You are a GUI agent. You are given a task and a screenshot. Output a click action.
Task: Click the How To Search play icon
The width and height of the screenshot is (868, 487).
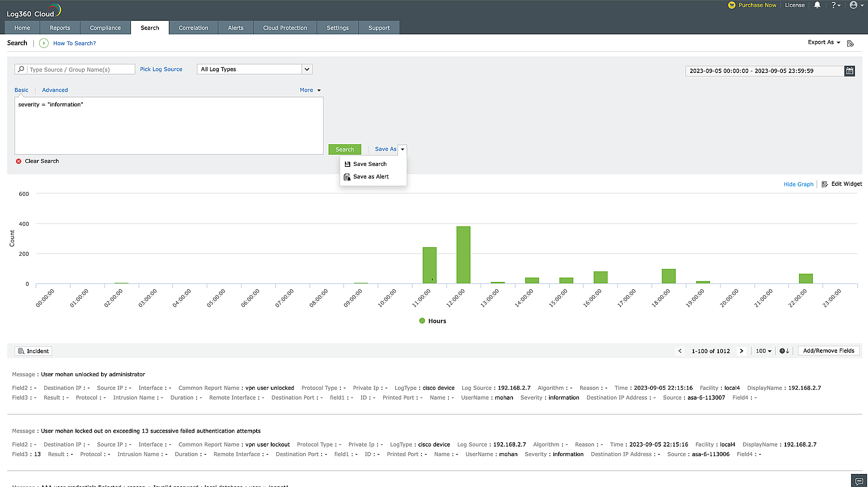click(44, 43)
